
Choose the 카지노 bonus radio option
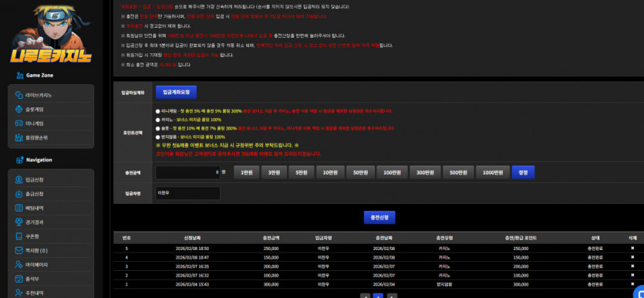pos(158,120)
